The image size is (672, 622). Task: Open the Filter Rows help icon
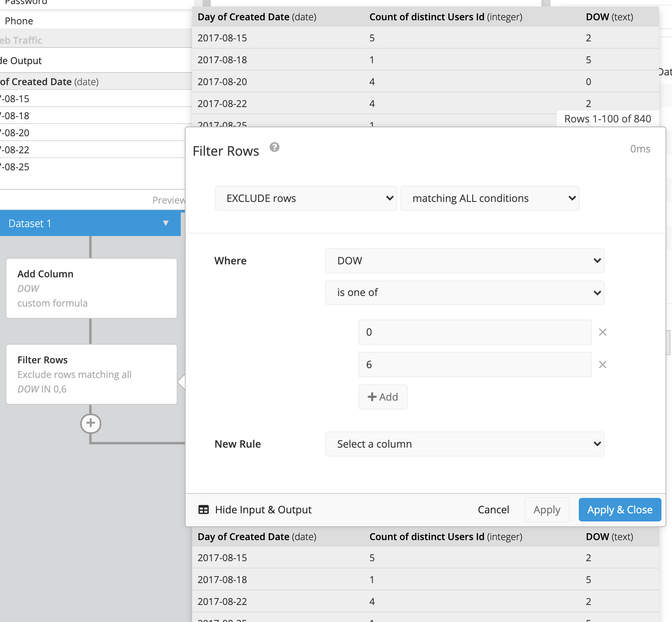pos(274,147)
